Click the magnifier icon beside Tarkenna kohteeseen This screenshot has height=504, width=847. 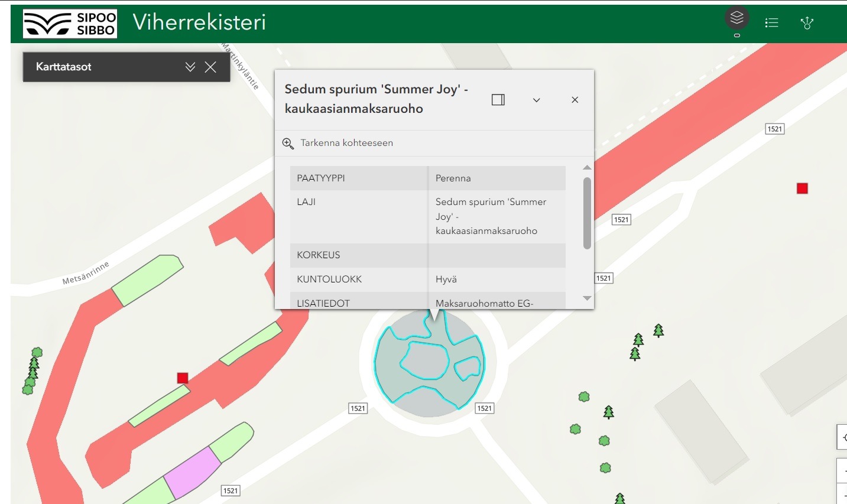(288, 143)
